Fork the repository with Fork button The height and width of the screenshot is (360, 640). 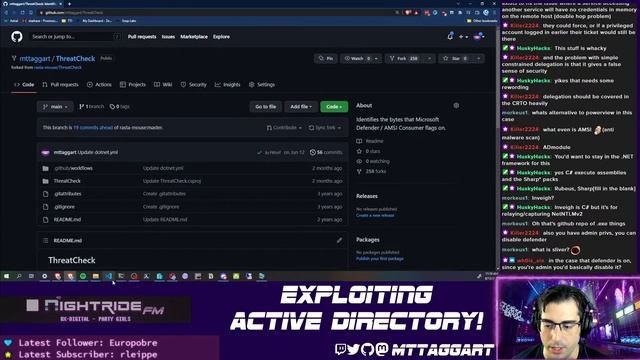pyautogui.click(x=404, y=58)
